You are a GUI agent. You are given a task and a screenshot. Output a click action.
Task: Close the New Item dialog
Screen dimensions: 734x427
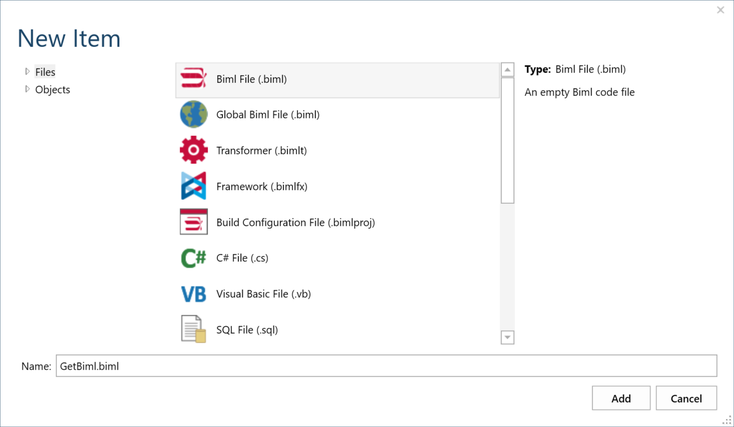coord(720,10)
